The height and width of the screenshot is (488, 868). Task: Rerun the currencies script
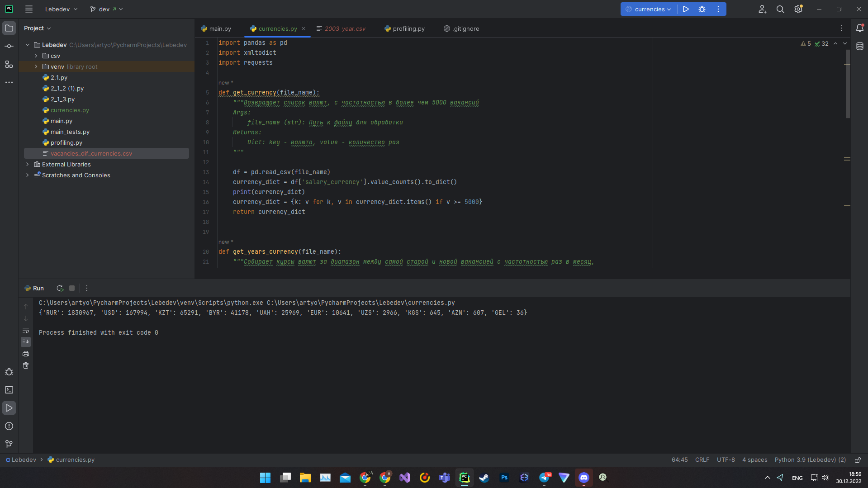coord(59,288)
